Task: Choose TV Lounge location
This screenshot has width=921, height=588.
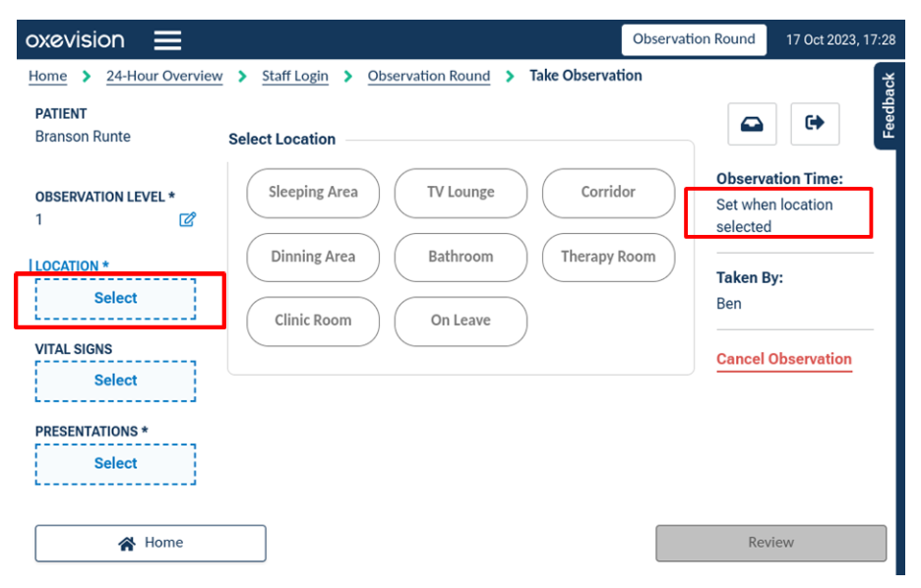Action: point(460,193)
